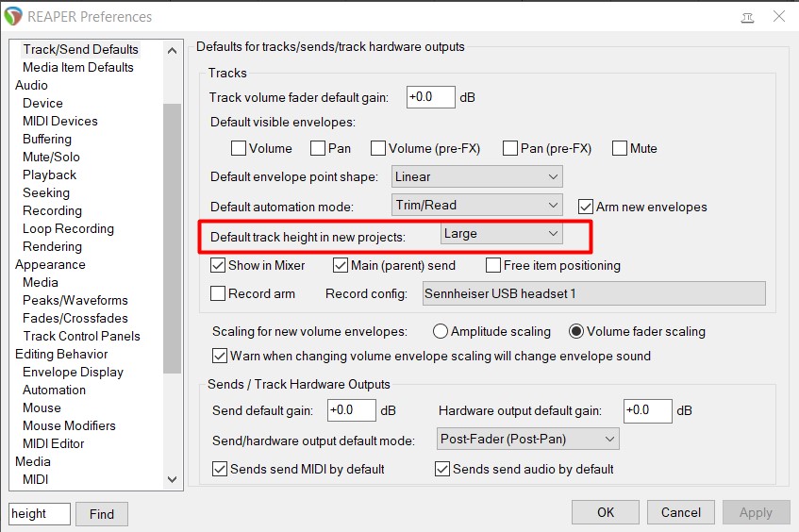
Task: Enable the Volume default visible envelope
Action: [239, 148]
